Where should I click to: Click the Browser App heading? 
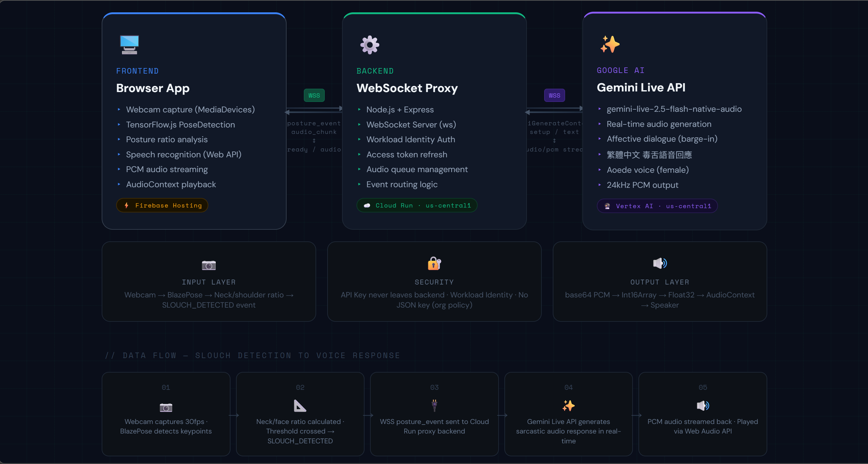pos(153,88)
